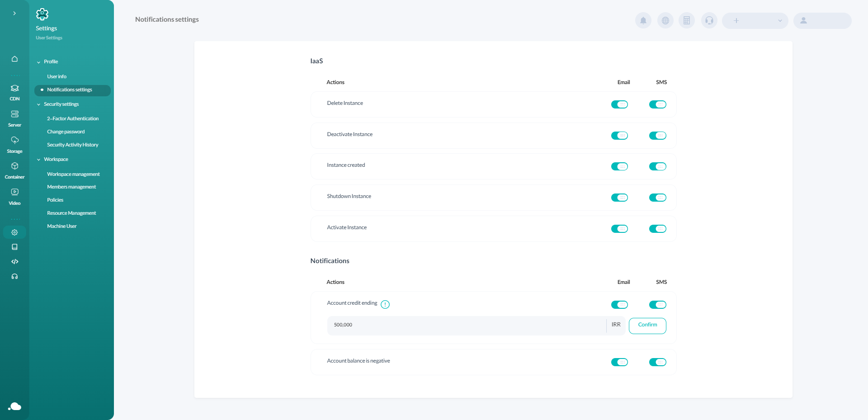This screenshot has width=868, height=420.
Task: Click the Notifications section heading
Action: pos(330,261)
